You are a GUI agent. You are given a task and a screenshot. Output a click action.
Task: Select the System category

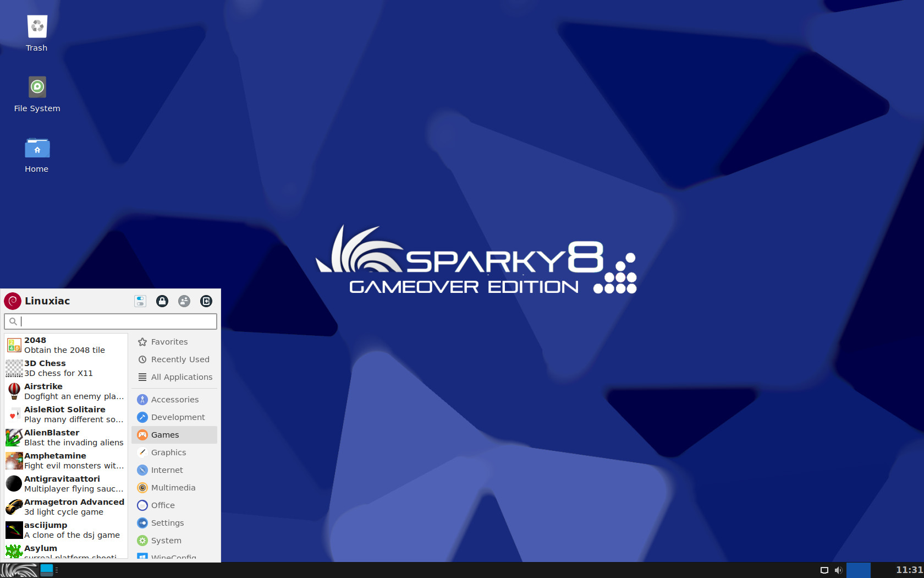[174, 541]
